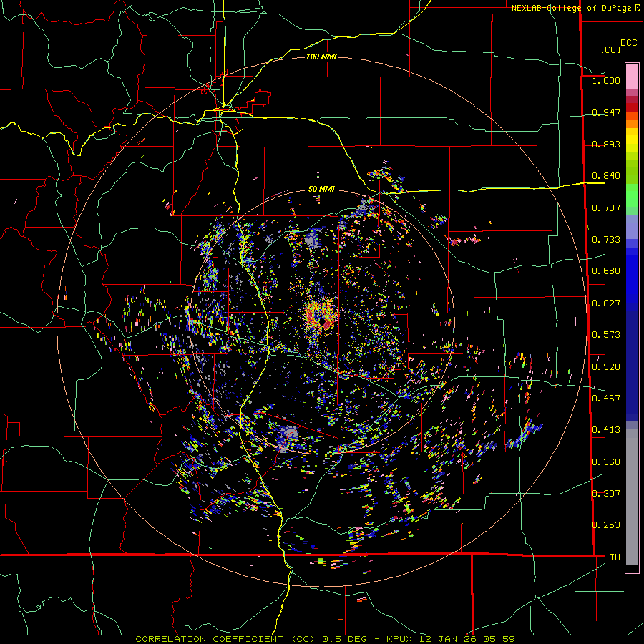Select the 0.840 color scale value
Viewport: 644px width, 644px height.
tap(606, 176)
